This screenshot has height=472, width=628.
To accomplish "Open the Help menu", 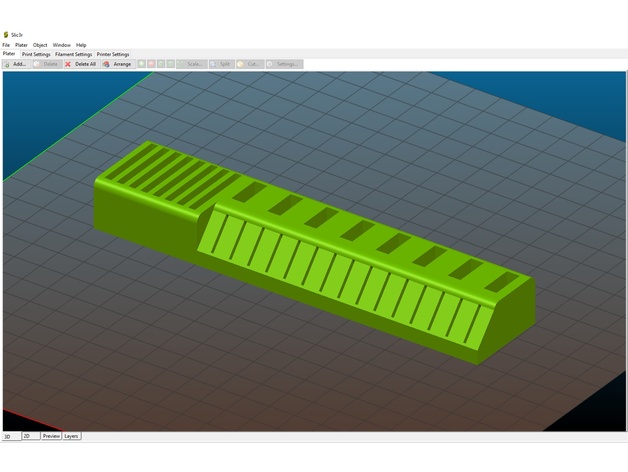I will tap(81, 45).
